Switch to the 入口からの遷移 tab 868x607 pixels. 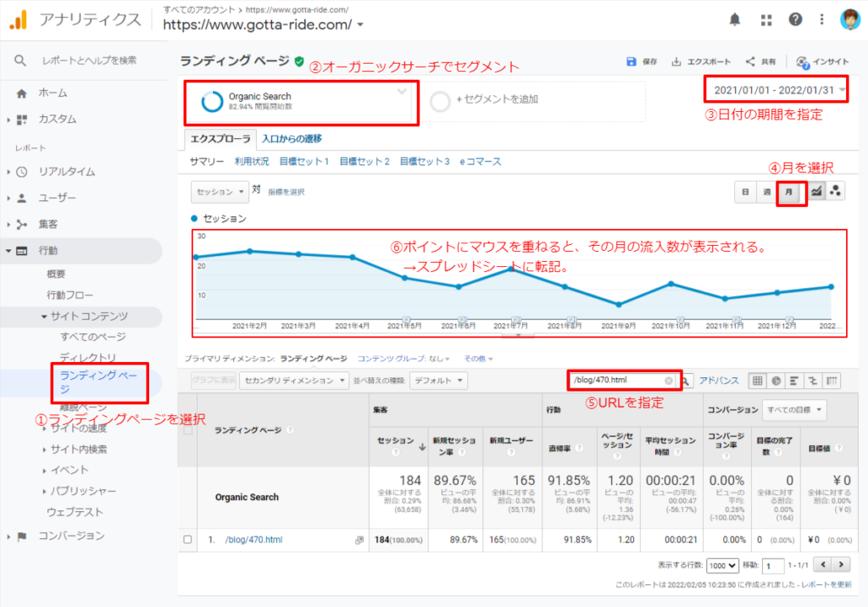(x=292, y=139)
